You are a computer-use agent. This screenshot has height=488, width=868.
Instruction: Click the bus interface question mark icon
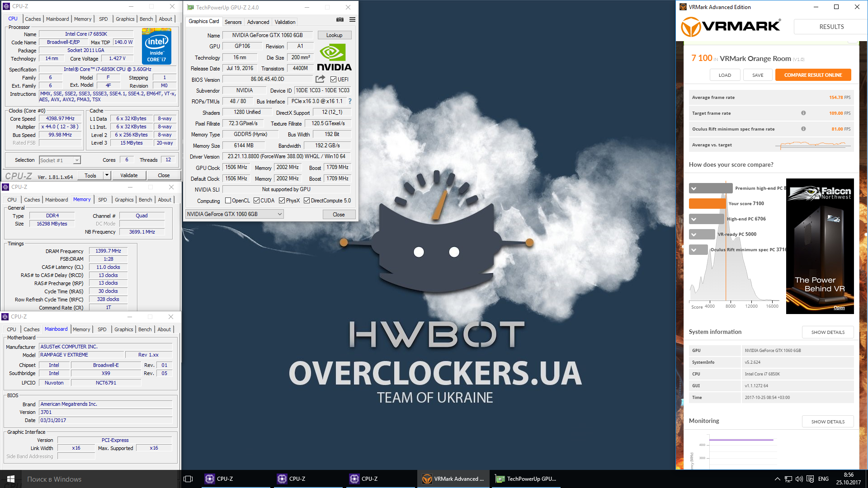(x=349, y=101)
